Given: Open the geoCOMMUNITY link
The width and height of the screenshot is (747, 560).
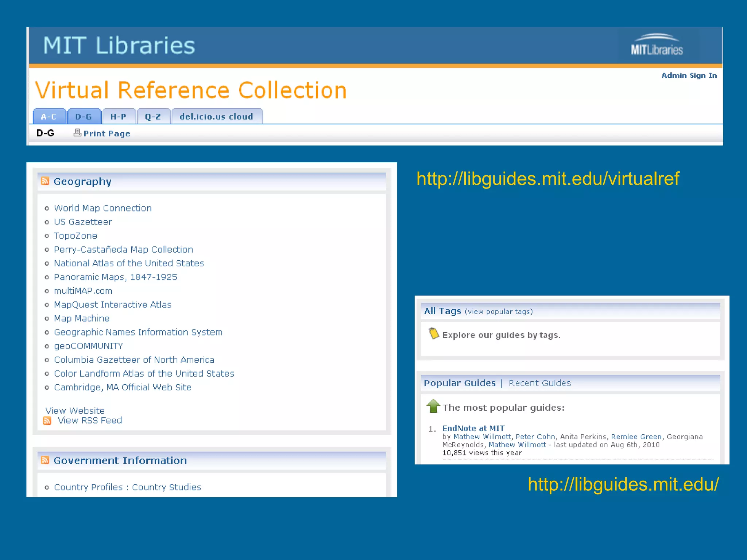Looking at the screenshot, I should (x=88, y=346).
